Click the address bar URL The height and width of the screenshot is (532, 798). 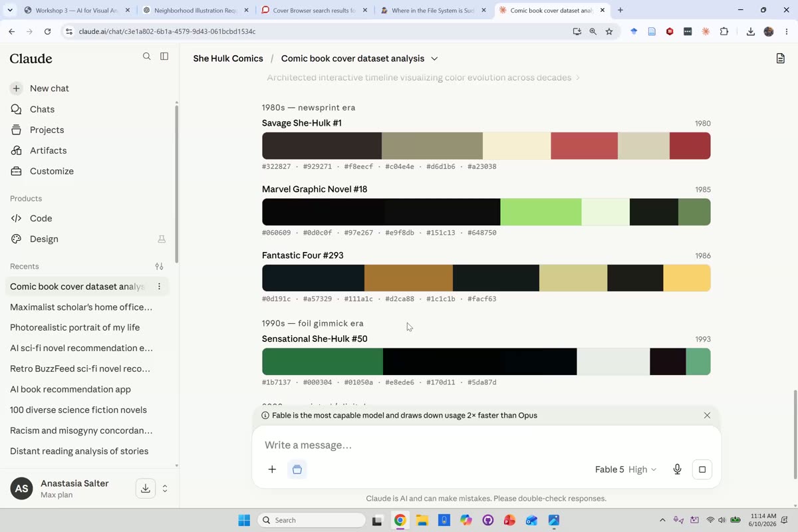167,31
